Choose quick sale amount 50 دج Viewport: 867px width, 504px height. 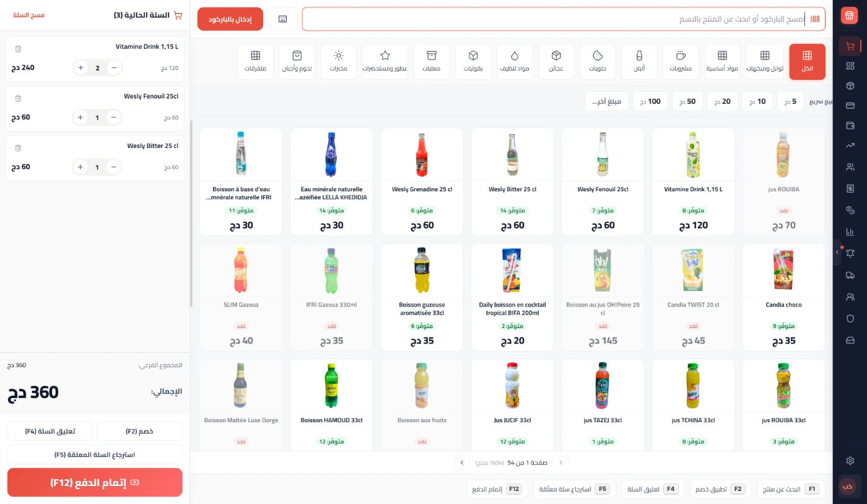point(687,101)
